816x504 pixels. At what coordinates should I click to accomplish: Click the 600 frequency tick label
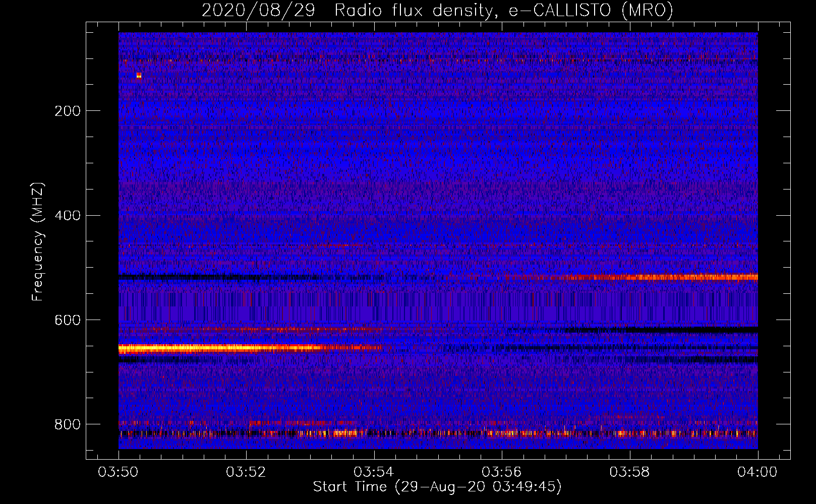[67, 320]
